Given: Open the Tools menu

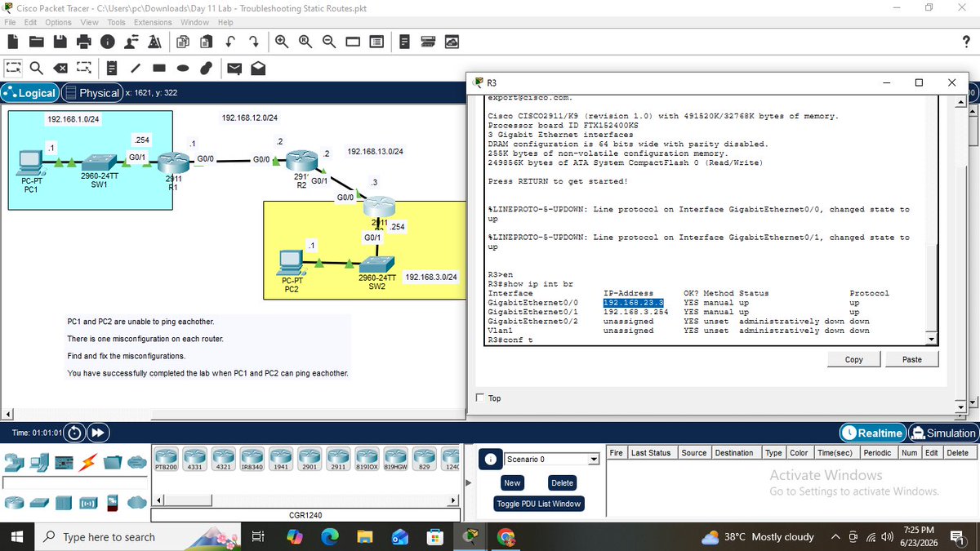Looking at the screenshot, I should point(117,22).
